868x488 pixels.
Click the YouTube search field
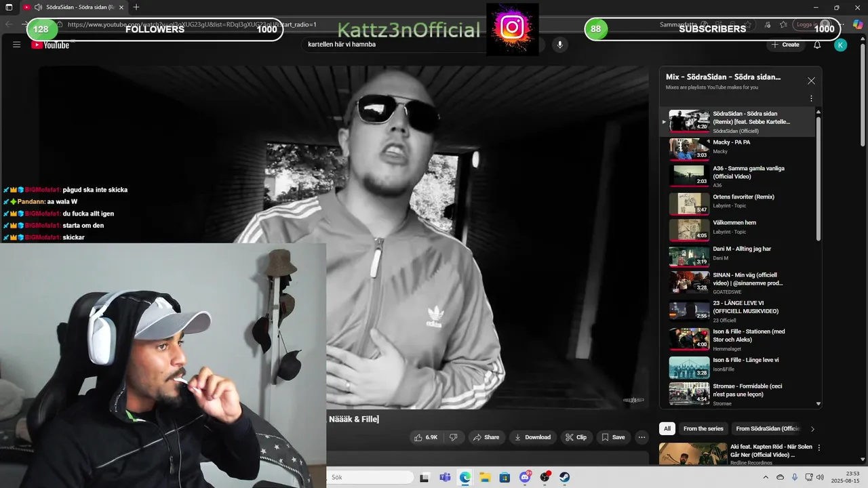pyautogui.click(x=424, y=45)
